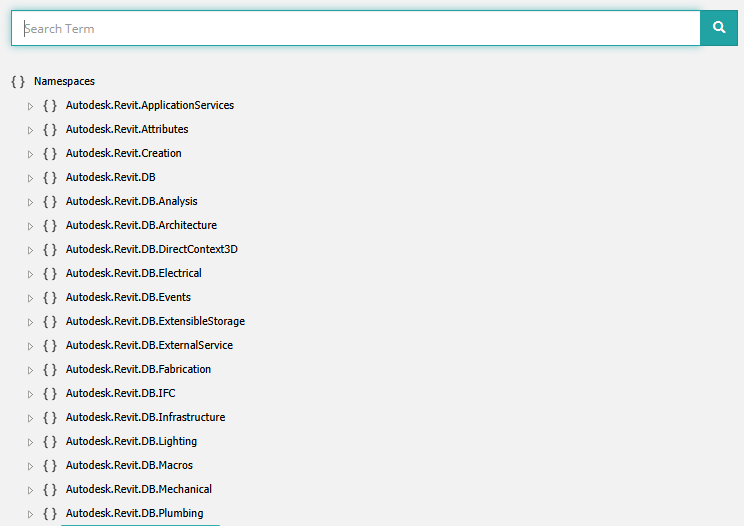Screen dimensions: 744x526
Task: Click braces icon for Autodesk.Revit.DB.Fabrication
Action: (x=50, y=369)
